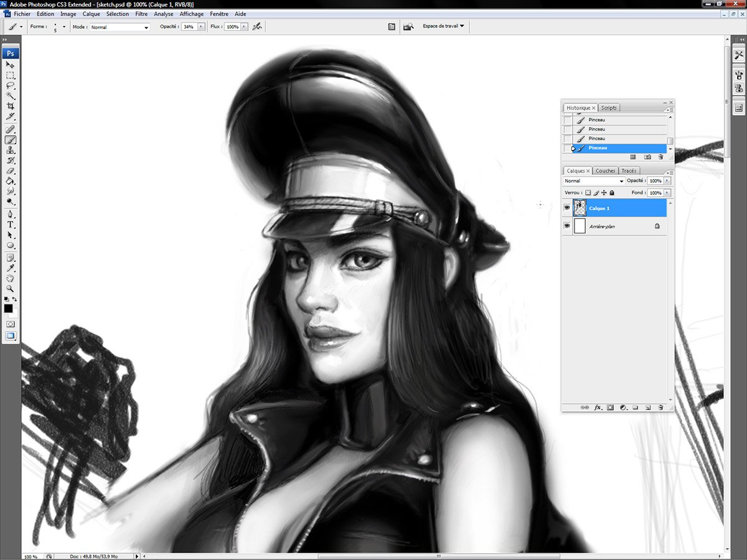Image resolution: width=747 pixels, height=560 pixels.
Task: Open the Espace de travail dropdown
Action: click(443, 27)
